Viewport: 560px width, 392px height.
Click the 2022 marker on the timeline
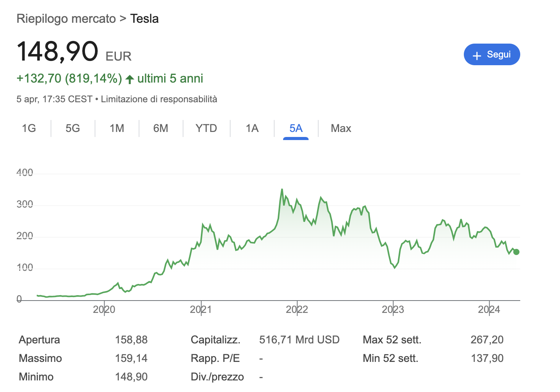[297, 309]
